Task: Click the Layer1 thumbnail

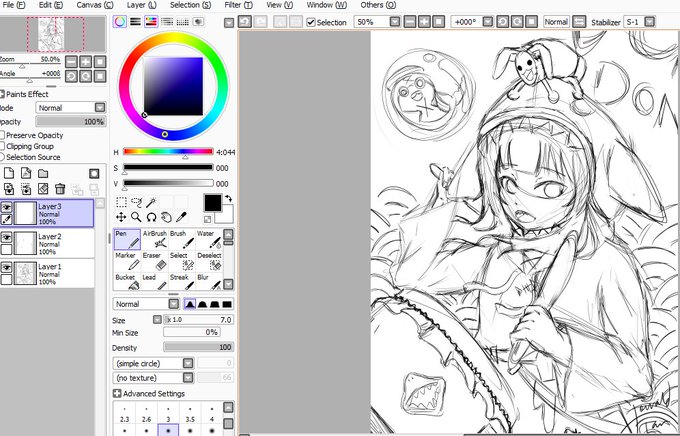Action: [25, 273]
